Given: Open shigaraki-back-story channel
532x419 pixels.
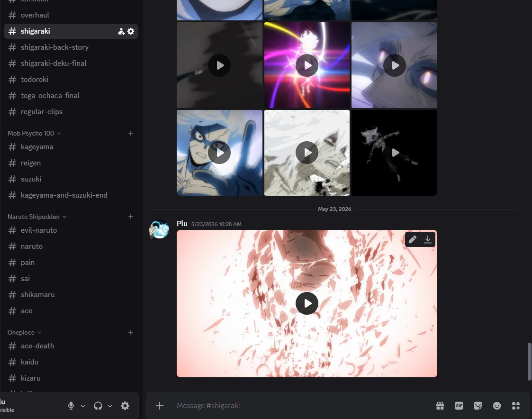Looking at the screenshot, I should (x=71, y=47).
